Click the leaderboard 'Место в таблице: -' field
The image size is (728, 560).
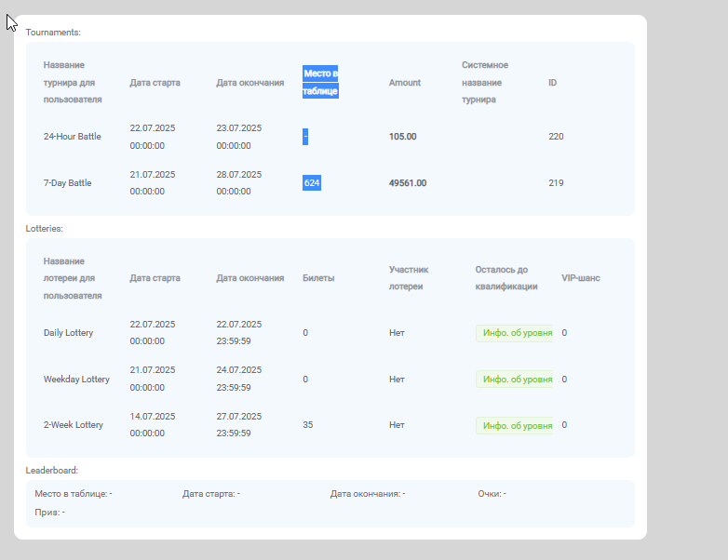[x=74, y=494]
